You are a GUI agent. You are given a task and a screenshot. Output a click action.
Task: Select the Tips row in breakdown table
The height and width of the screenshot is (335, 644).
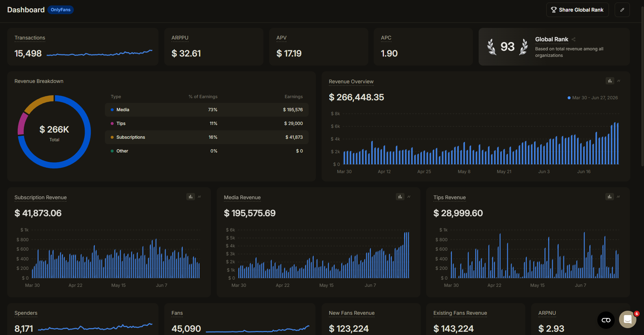click(207, 123)
